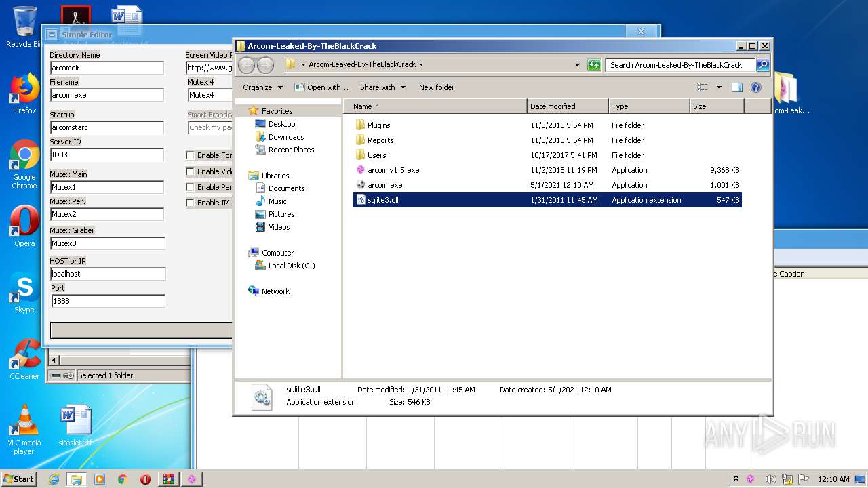Click the Back arrow in Explorer
The height and width of the screenshot is (488, 868).
(247, 65)
